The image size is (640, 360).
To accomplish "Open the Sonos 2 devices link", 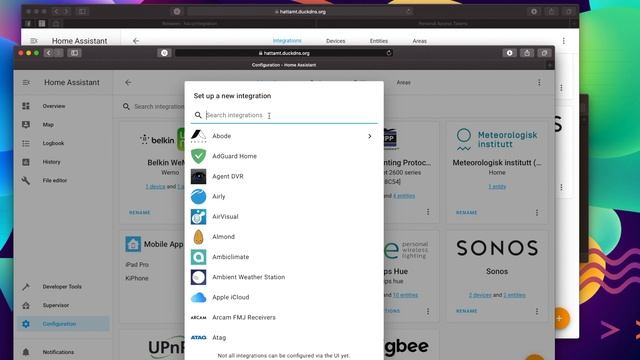I will click(480, 295).
